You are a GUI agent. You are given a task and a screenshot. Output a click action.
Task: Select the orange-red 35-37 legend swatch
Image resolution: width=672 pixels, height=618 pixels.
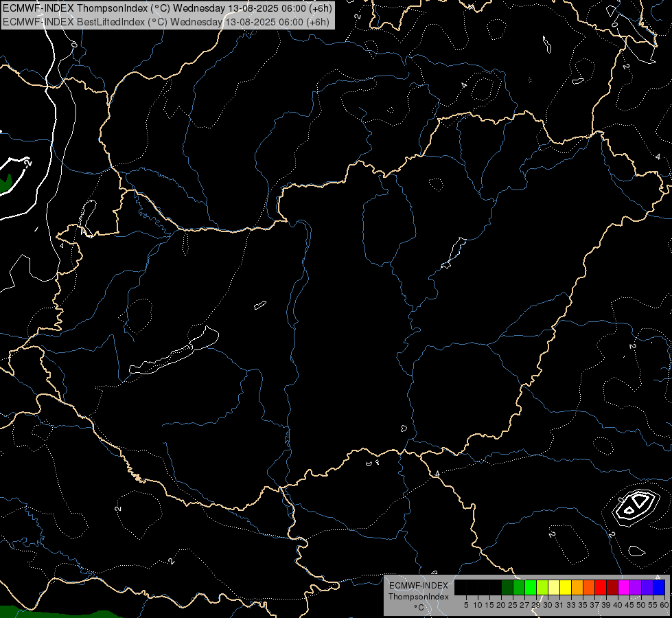(x=589, y=587)
